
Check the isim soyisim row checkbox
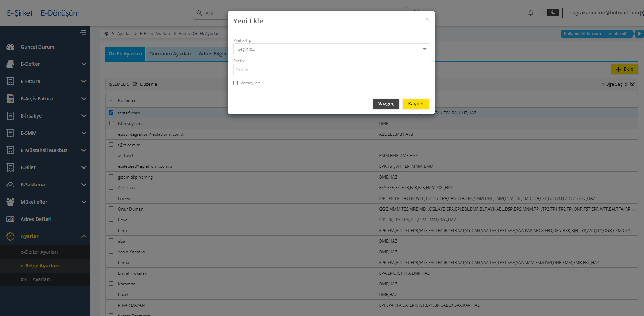tap(111, 123)
